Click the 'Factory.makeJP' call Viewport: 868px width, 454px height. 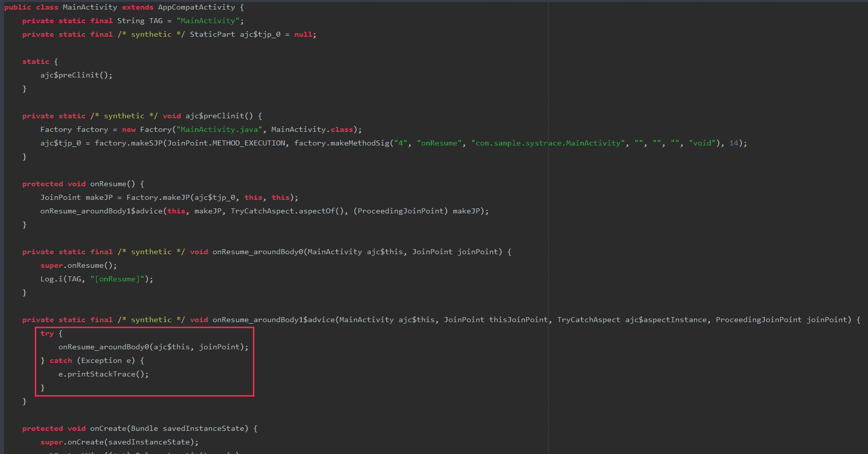point(158,197)
